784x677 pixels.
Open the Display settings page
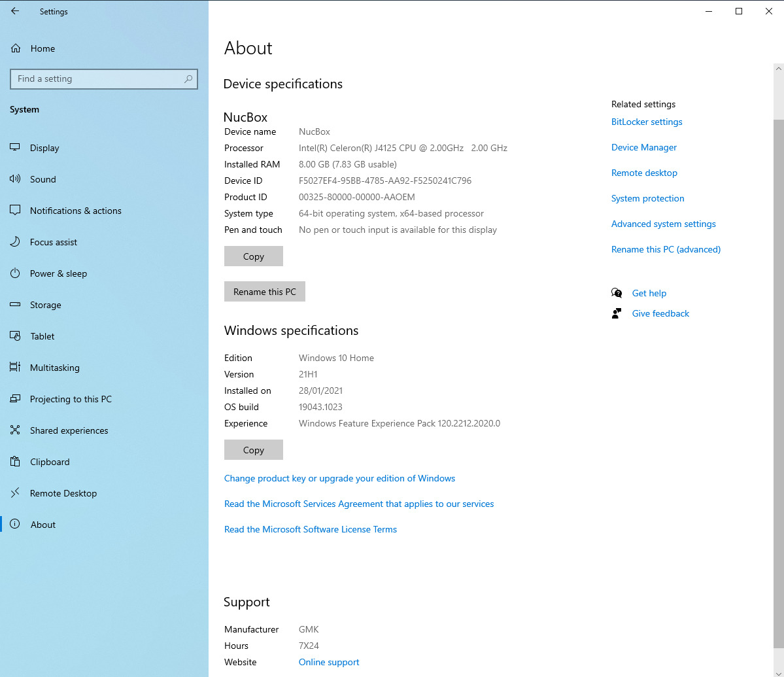104,148
